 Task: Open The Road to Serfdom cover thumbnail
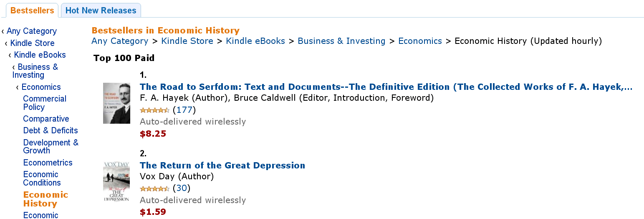coord(116,103)
